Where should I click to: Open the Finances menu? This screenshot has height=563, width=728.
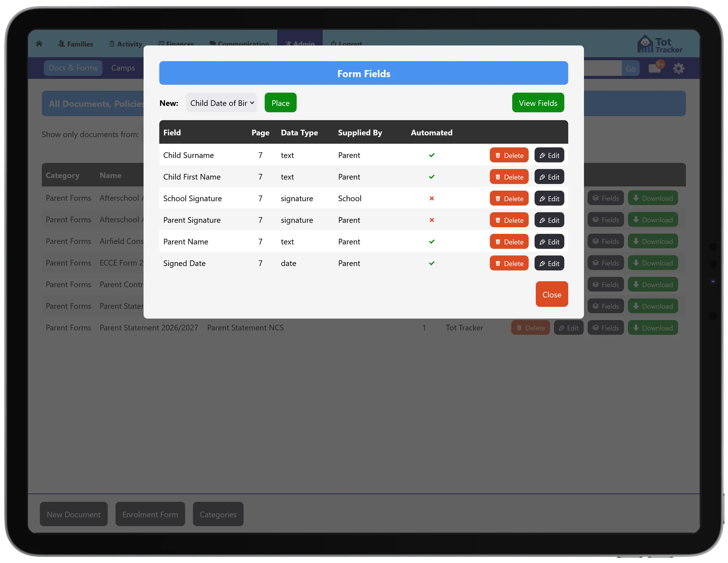click(x=176, y=43)
